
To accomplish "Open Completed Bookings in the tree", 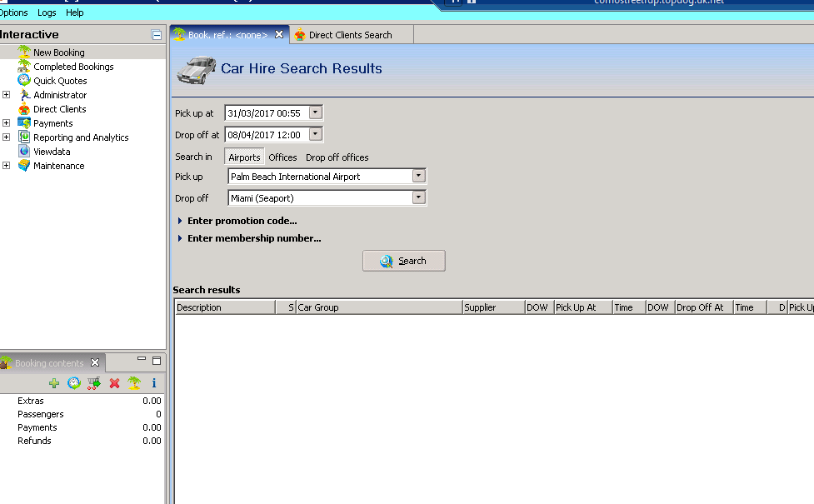I will coord(73,67).
